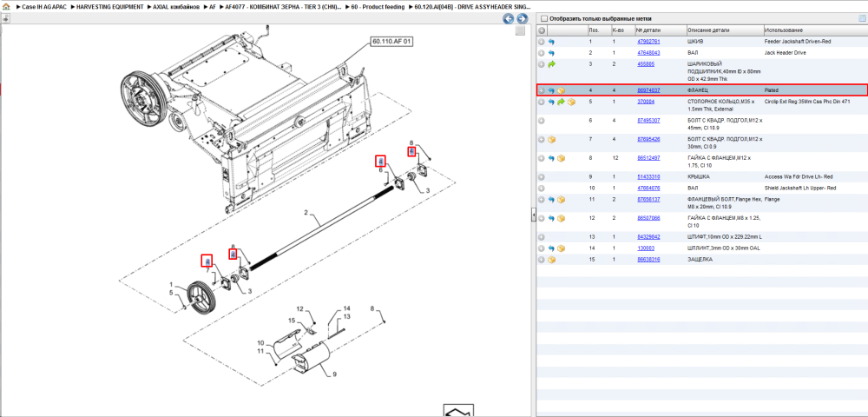The height and width of the screenshot is (417, 868).
Task: Open the column settings icon in the parts panel
Action: (x=861, y=18)
